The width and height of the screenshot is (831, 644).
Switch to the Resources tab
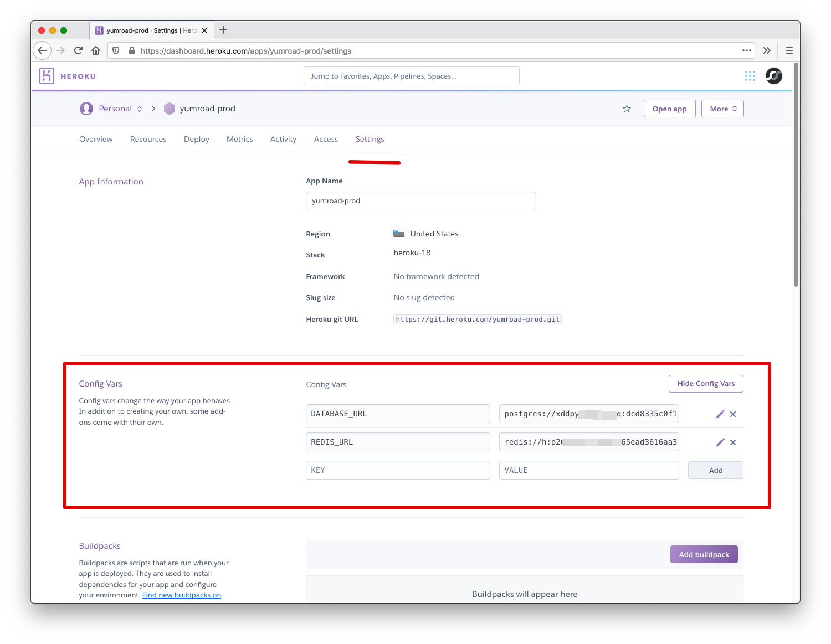(x=148, y=139)
